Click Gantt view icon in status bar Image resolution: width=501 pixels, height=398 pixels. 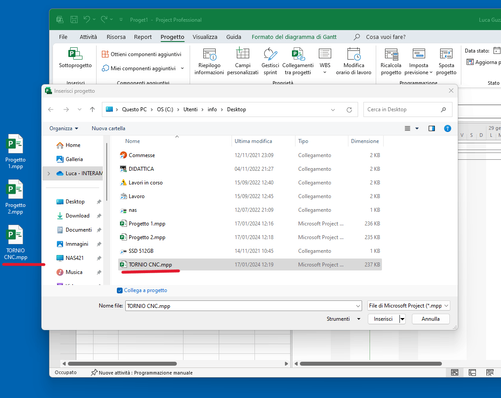tap(455, 372)
